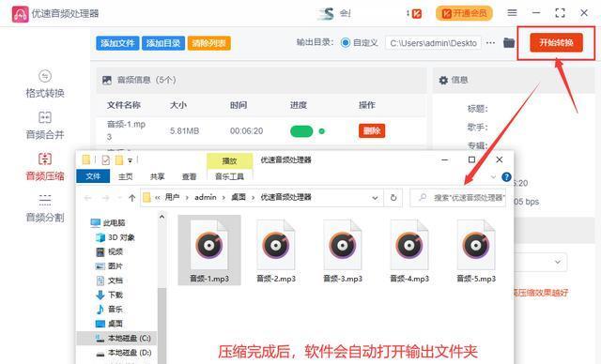The image size is (601, 364).
Task: Click the 播放 contextual tab in Explorer
Action: pyautogui.click(x=229, y=160)
